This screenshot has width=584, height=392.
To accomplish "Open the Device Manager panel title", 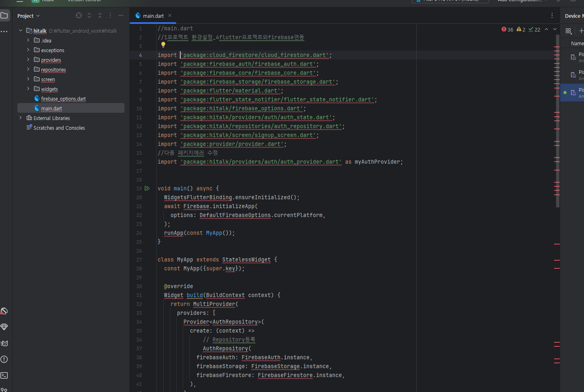I will 574,16.
